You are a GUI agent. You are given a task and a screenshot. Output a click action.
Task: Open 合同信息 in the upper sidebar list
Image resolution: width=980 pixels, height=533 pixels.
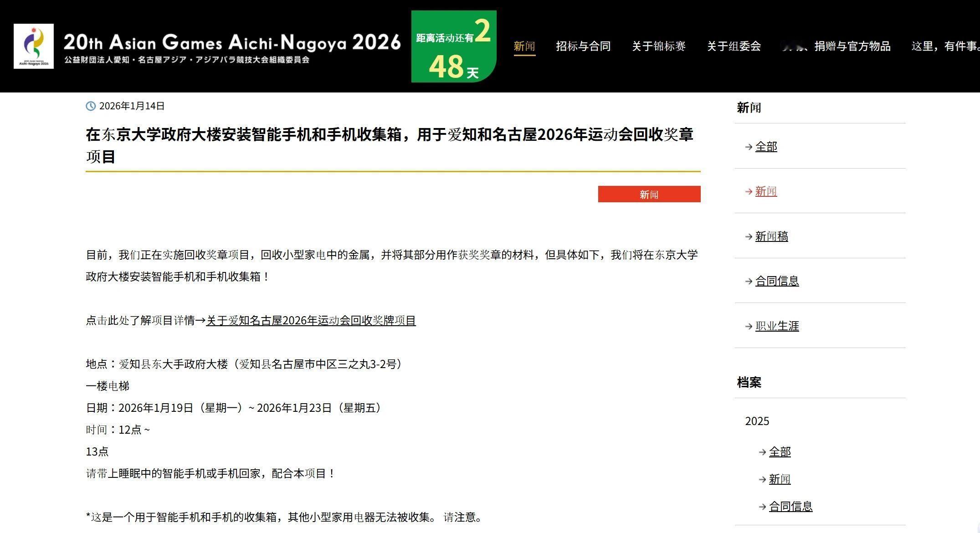[777, 281]
